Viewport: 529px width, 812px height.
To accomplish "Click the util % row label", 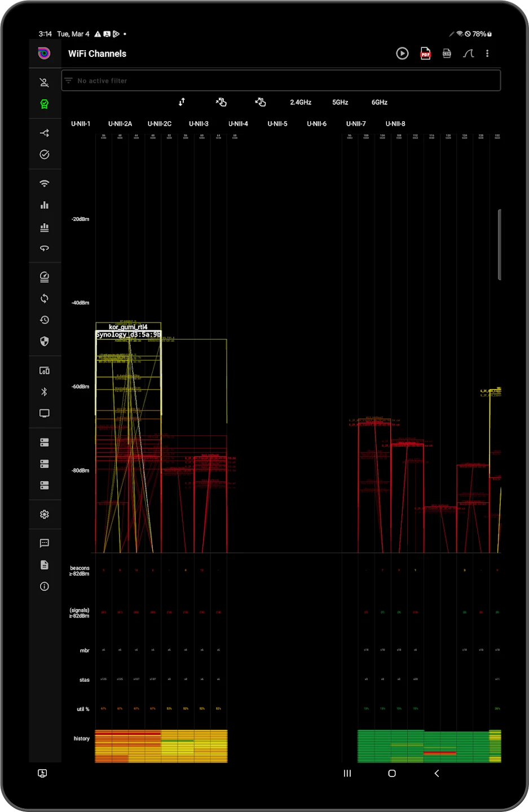I will [x=83, y=709].
